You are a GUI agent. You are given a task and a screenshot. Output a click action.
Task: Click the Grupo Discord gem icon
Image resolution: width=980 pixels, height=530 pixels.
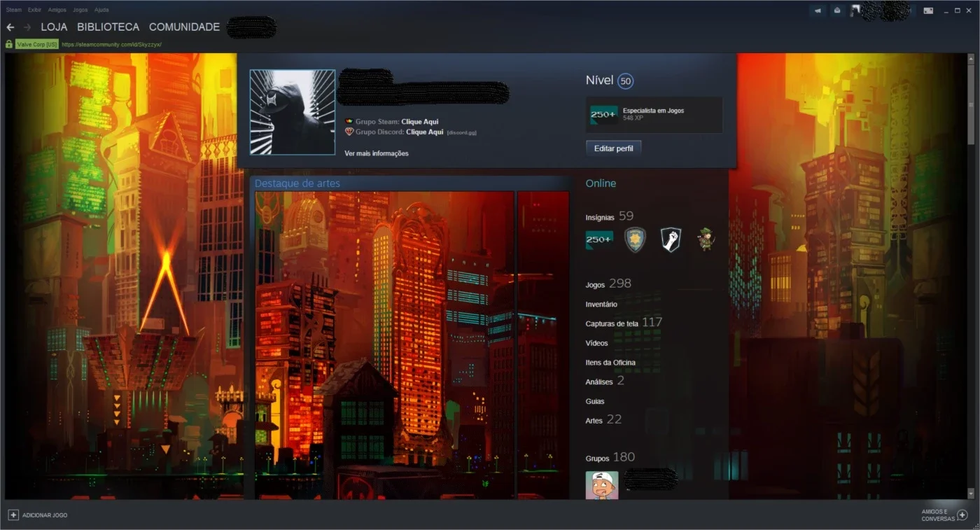click(x=349, y=132)
